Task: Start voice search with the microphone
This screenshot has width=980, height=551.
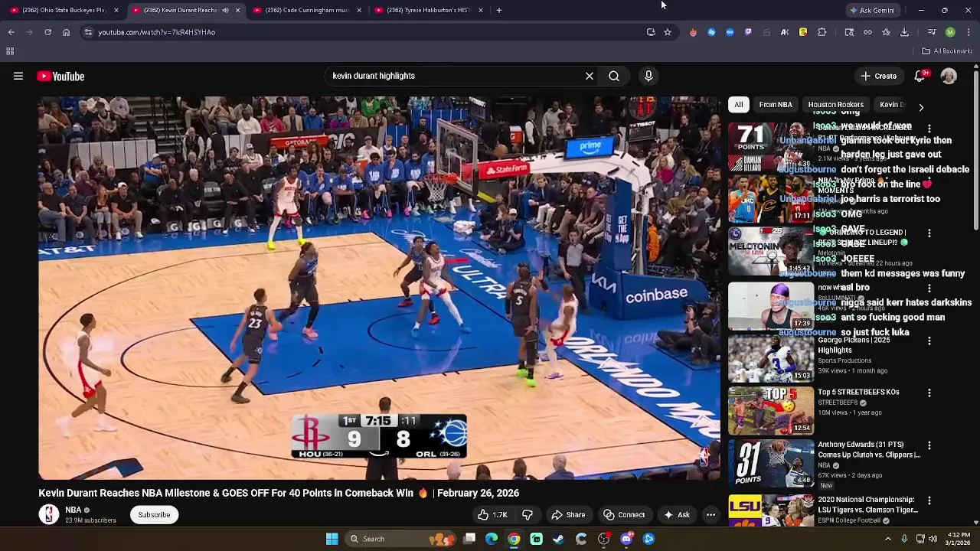Action: point(648,76)
